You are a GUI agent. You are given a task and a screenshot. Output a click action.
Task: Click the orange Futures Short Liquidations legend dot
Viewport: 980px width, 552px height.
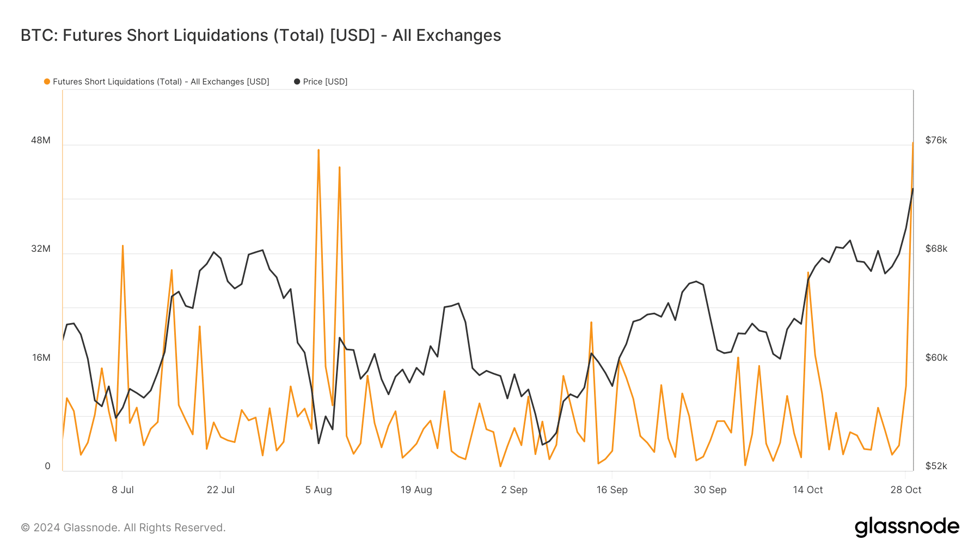click(47, 82)
